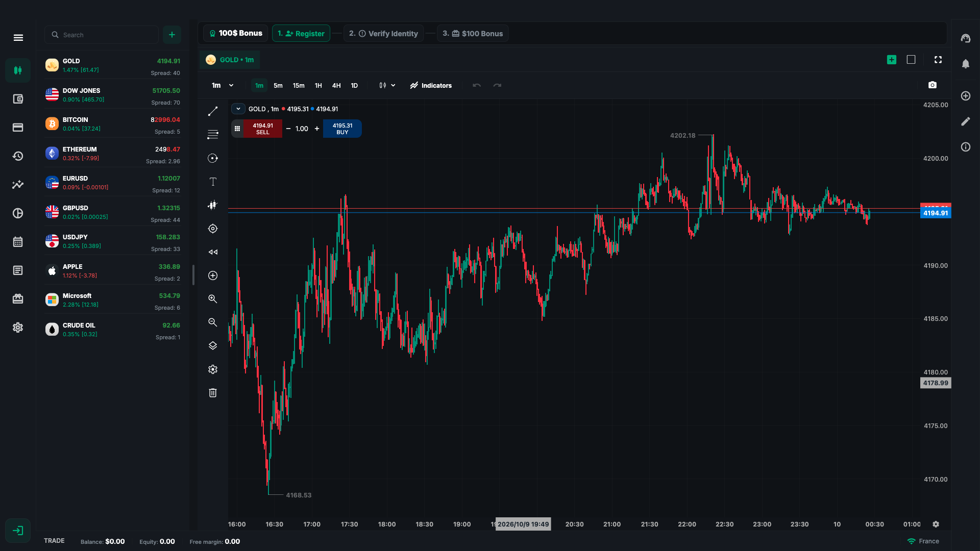Click the 100$ Bonus button
This screenshot has height=551, width=980.
click(235, 34)
